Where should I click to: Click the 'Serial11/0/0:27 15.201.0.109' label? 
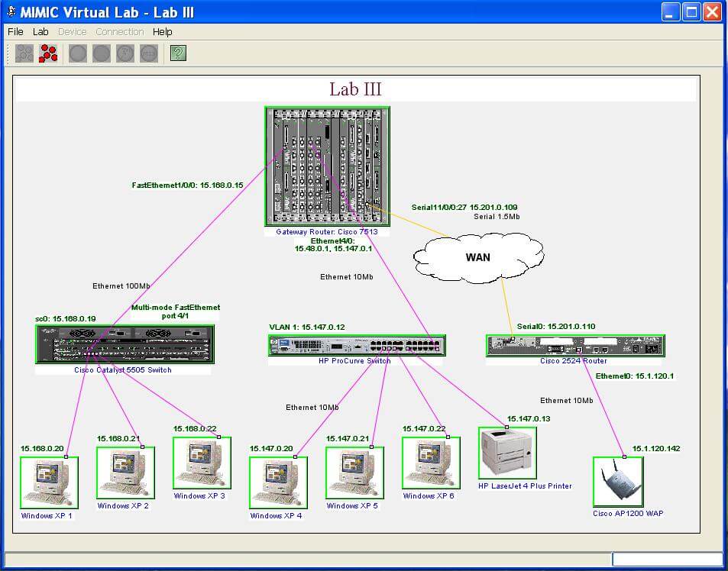pos(464,208)
